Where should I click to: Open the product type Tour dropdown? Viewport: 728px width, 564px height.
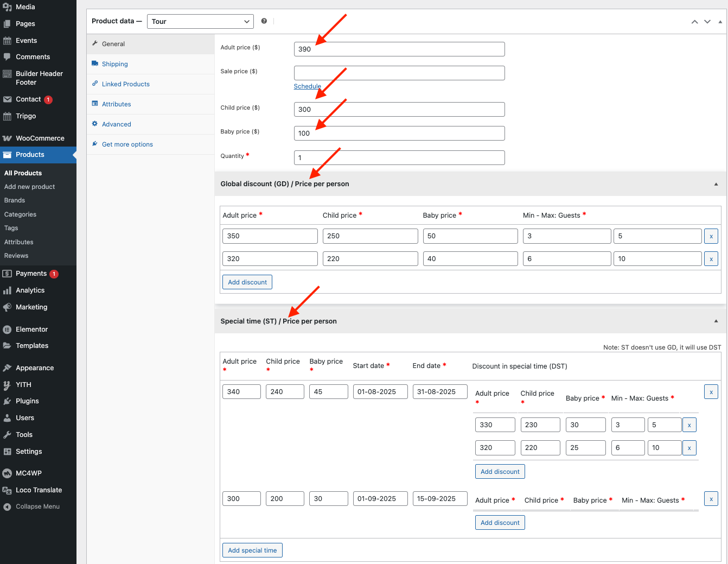pyautogui.click(x=200, y=22)
